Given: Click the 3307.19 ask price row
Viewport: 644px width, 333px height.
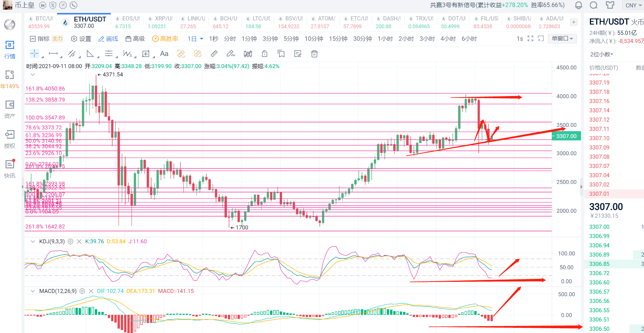Looking at the screenshot, I should [x=599, y=83].
